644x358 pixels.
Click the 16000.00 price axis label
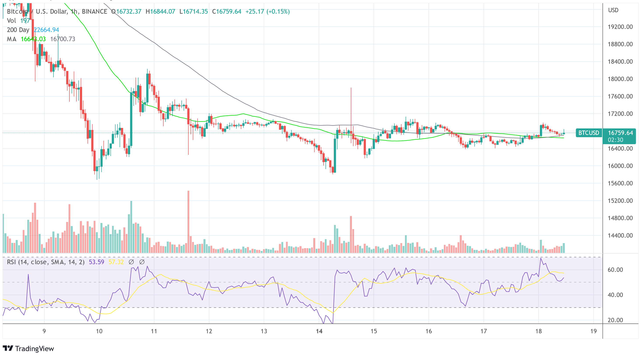point(620,166)
